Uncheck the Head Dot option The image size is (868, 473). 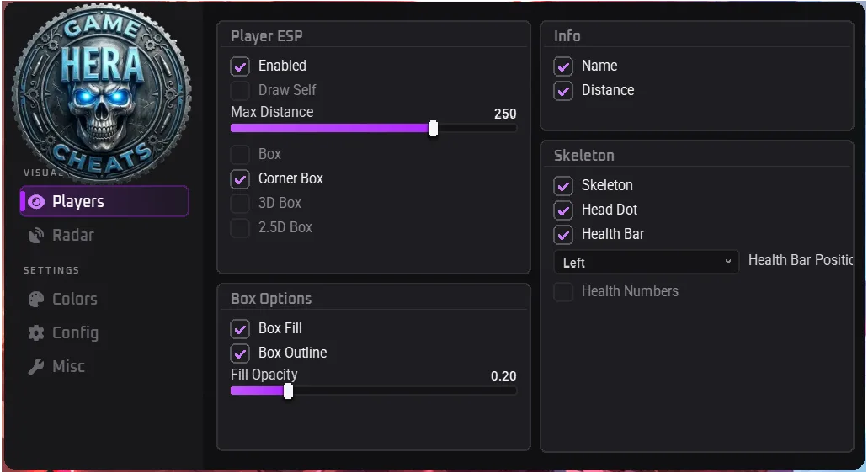pyautogui.click(x=563, y=210)
